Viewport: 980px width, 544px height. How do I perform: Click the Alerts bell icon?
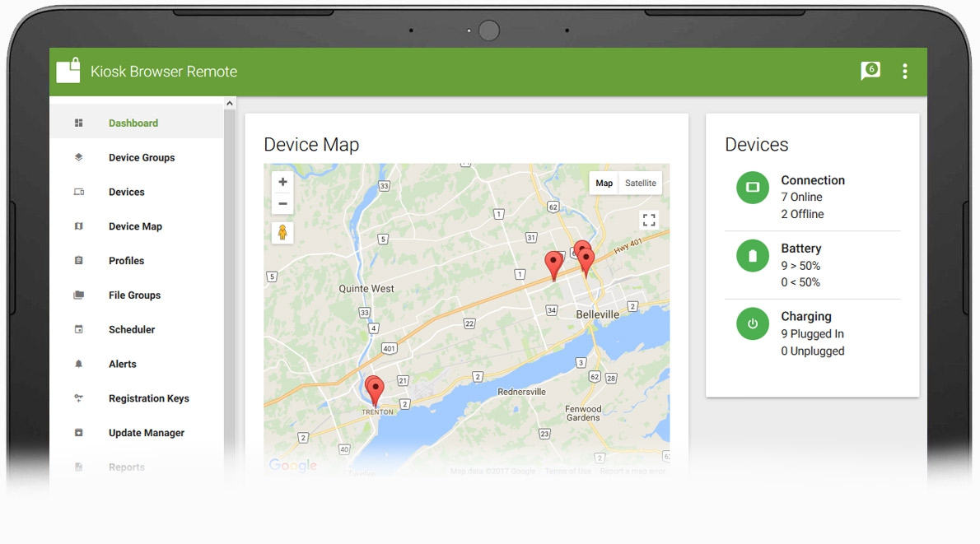point(79,364)
